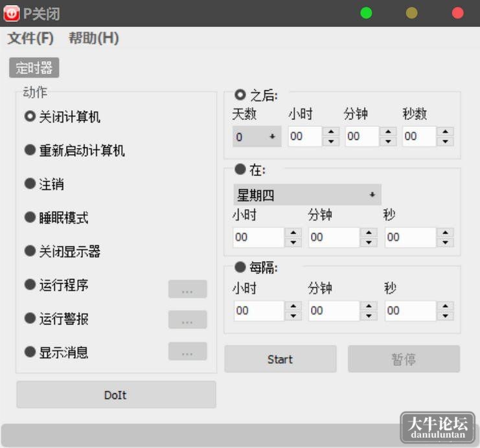Increase 分钟 value in 每隔 section
480x448 pixels.
point(369,306)
